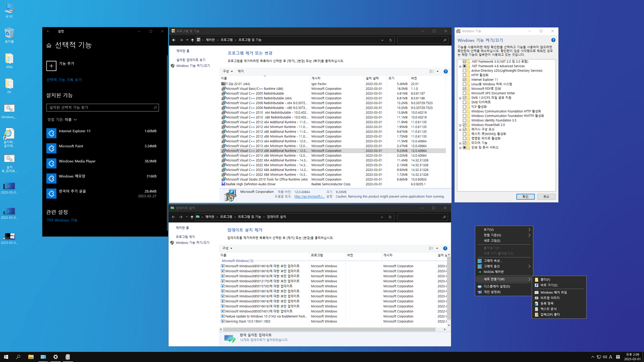Select NVIDIA 제어판 in context menu

pos(504,272)
